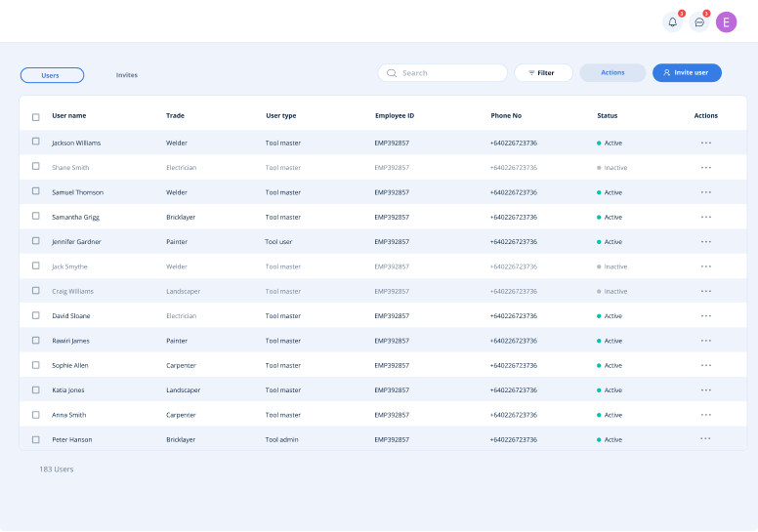Sort by the Status column header
This screenshot has width=758, height=532.
coord(607,116)
